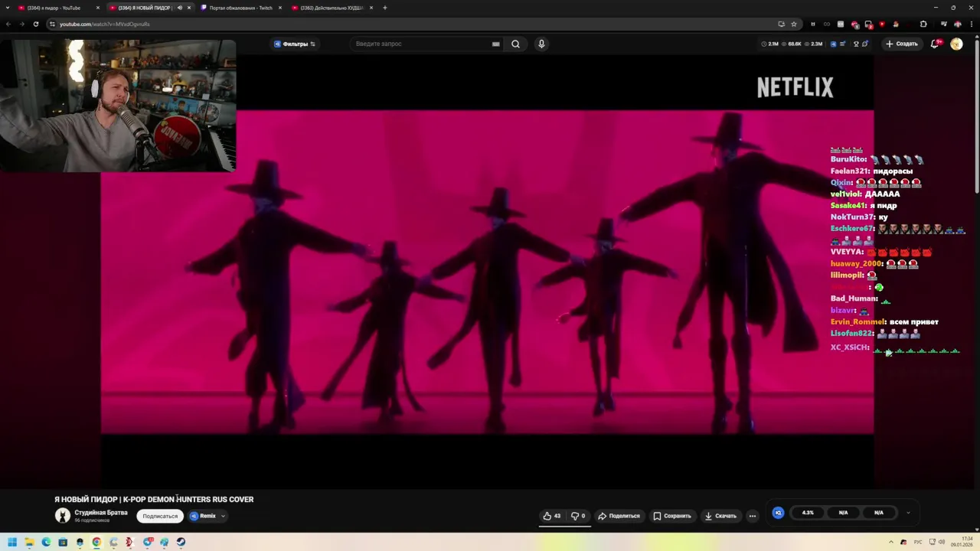This screenshot has width=980, height=551.
Task: Bookmark this page with the star icon
Action: tap(794, 24)
